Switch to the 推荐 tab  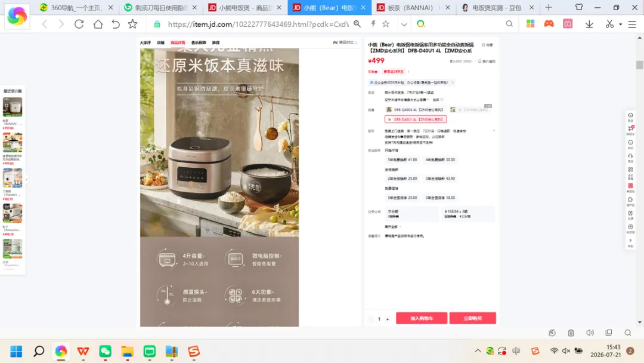coord(216,43)
